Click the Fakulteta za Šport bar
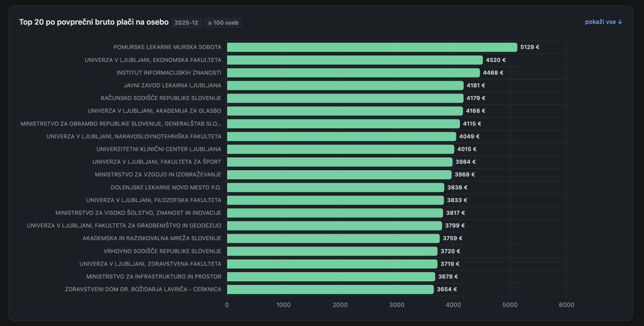This screenshot has width=644, height=326. coord(340,162)
